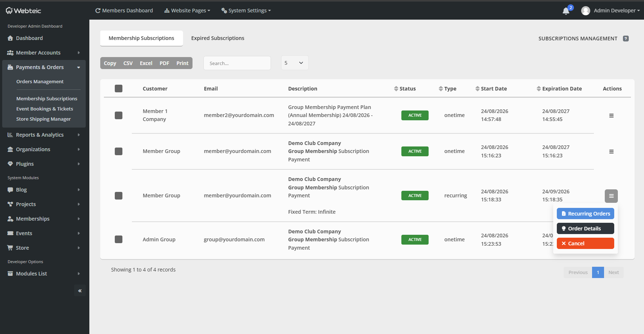Choose Order Details from actions menu
644x334 pixels.
click(x=586, y=229)
